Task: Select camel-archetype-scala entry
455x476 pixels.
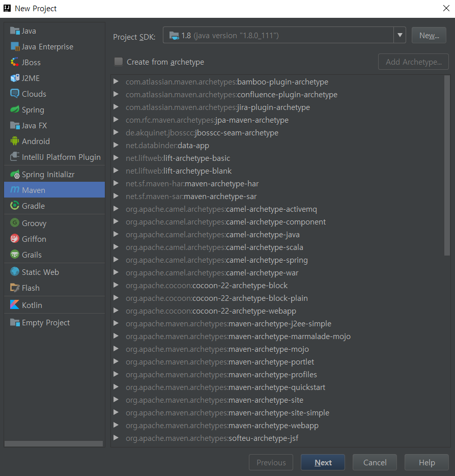Action: click(215, 247)
